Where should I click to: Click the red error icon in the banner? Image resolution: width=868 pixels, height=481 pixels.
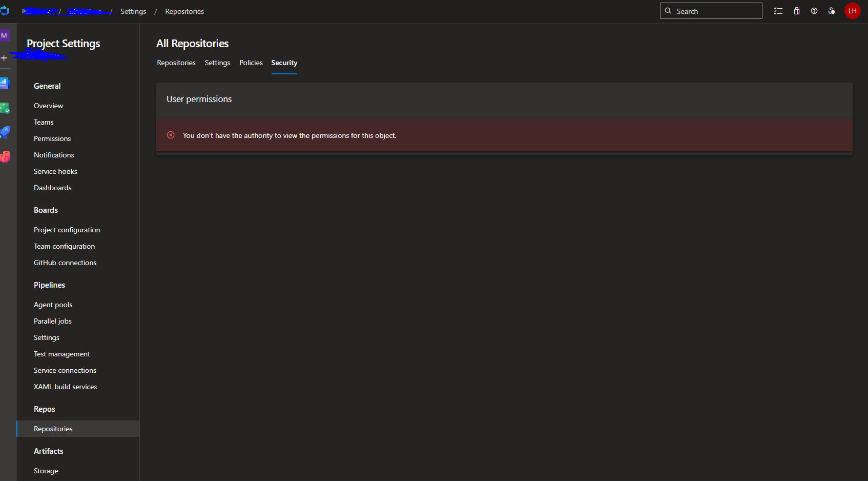[171, 135]
